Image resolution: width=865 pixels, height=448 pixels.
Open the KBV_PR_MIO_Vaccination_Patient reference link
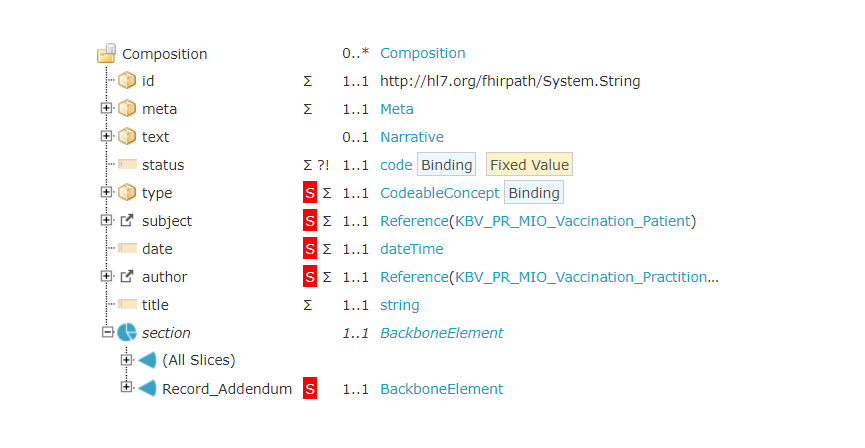click(573, 221)
